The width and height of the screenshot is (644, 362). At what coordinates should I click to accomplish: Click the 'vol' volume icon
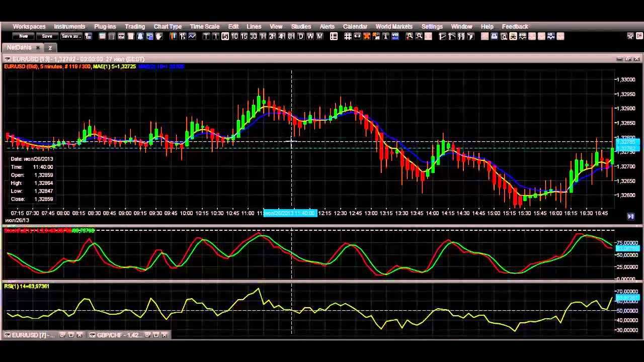[395, 36]
